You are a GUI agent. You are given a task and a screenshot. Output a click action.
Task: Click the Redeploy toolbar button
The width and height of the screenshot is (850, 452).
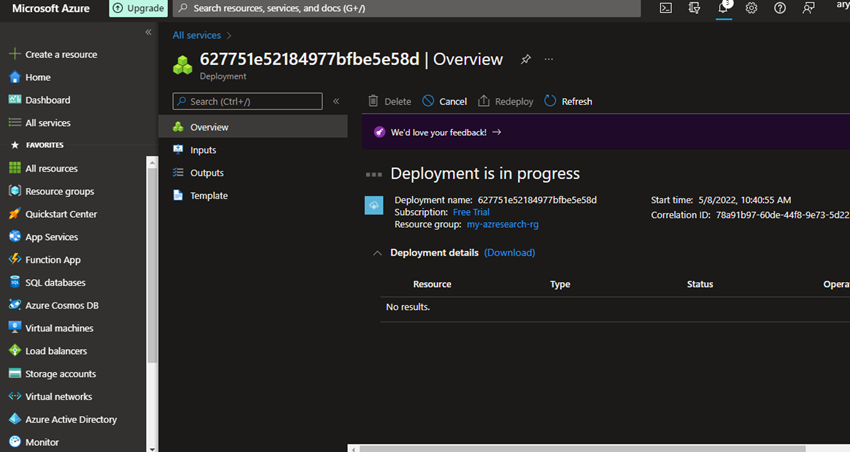(506, 101)
